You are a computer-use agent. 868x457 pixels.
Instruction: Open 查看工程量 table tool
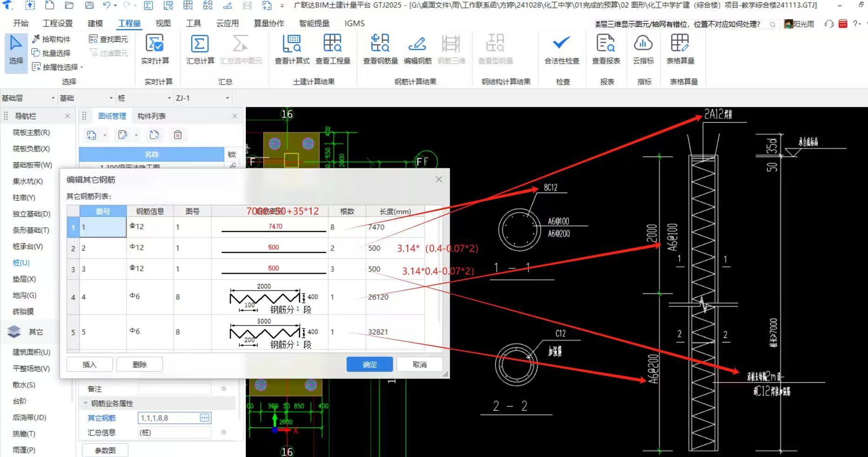coord(333,49)
